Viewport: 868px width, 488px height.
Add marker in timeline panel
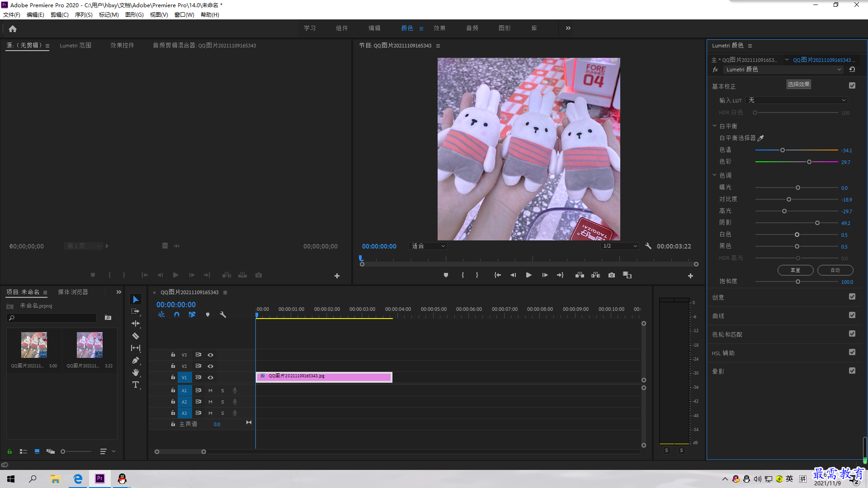click(208, 314)
